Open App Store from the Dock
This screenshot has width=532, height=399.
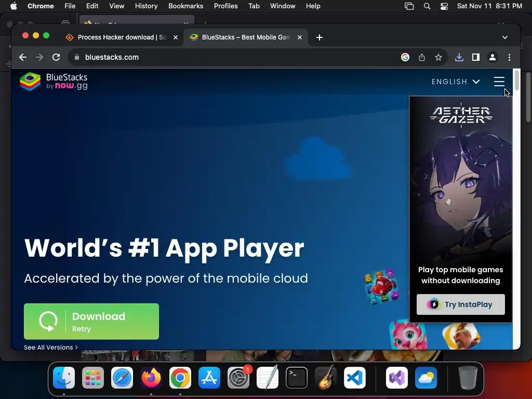209,378
